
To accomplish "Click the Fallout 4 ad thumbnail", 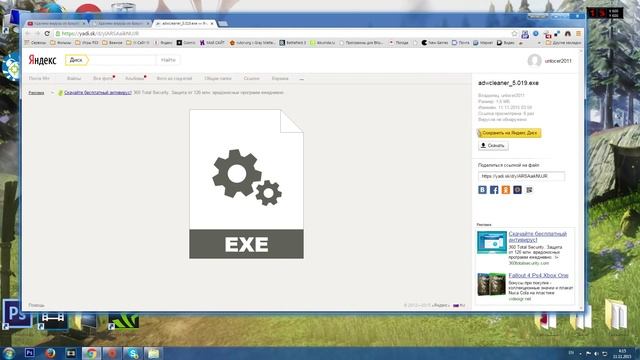I will [x=492, y=284].
